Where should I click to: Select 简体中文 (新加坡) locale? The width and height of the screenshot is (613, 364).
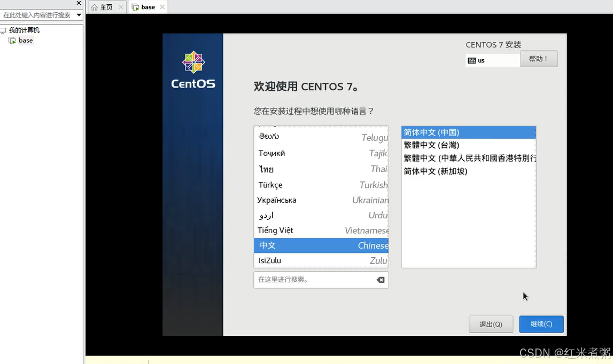[x=468, y=171]
